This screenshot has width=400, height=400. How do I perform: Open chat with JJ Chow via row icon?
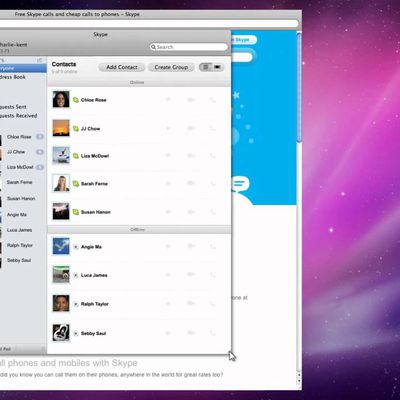[168, 128]
